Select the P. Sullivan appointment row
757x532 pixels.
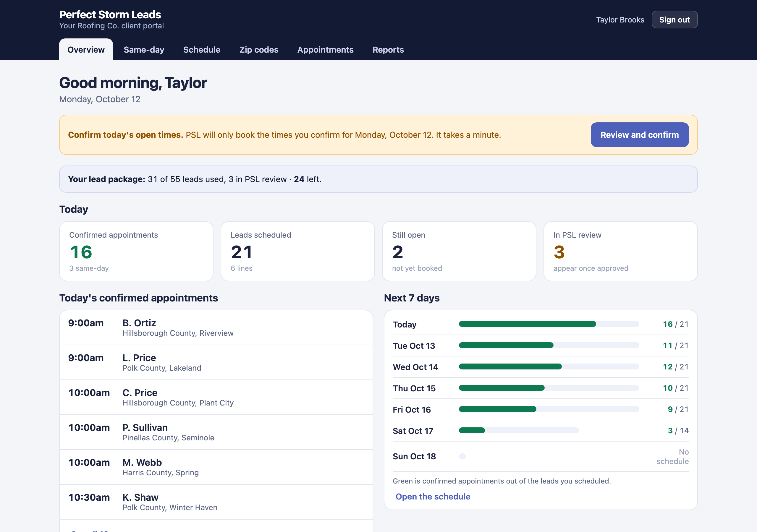pos(216,432)
